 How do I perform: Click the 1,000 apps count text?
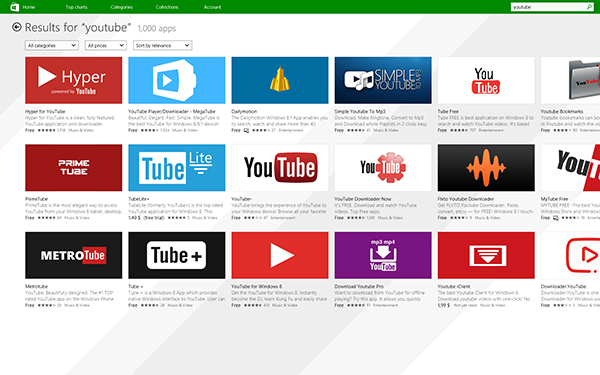(x=157, y=28)
